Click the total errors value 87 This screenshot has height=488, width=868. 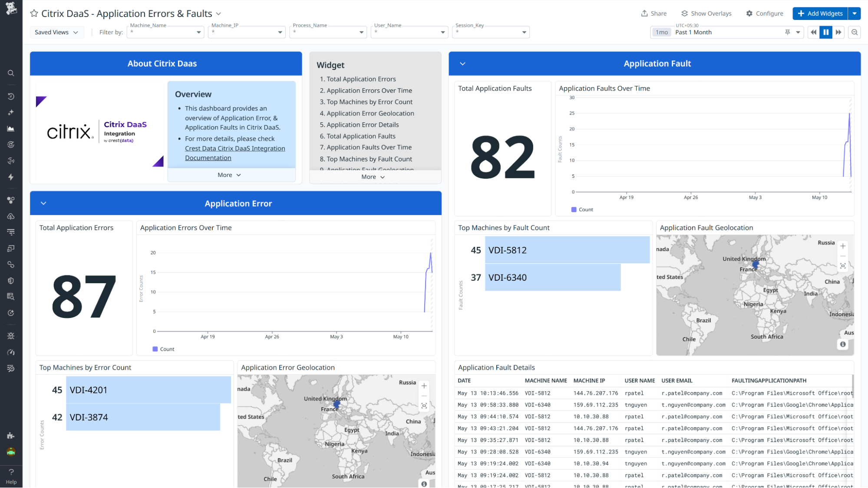(84, 297)
